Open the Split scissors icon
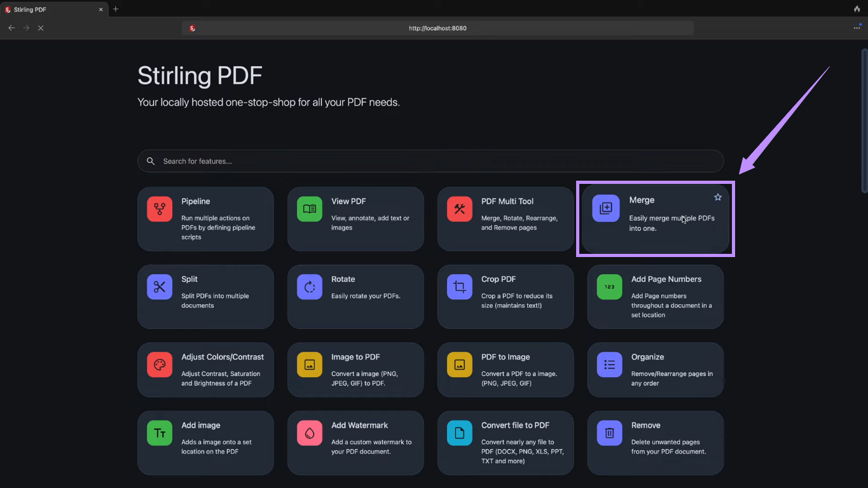868x488 pixels. click(x=159, y=287)
